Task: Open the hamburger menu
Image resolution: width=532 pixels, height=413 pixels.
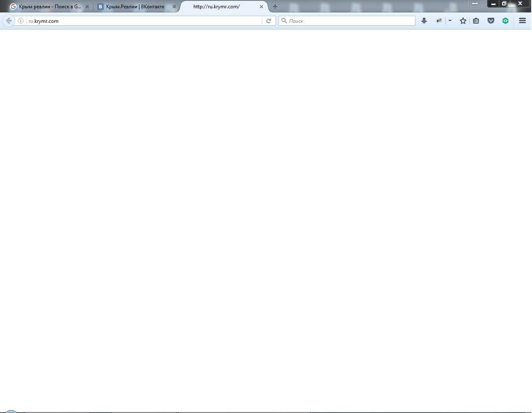Action: pyautogui.click(x=522, y=21)
